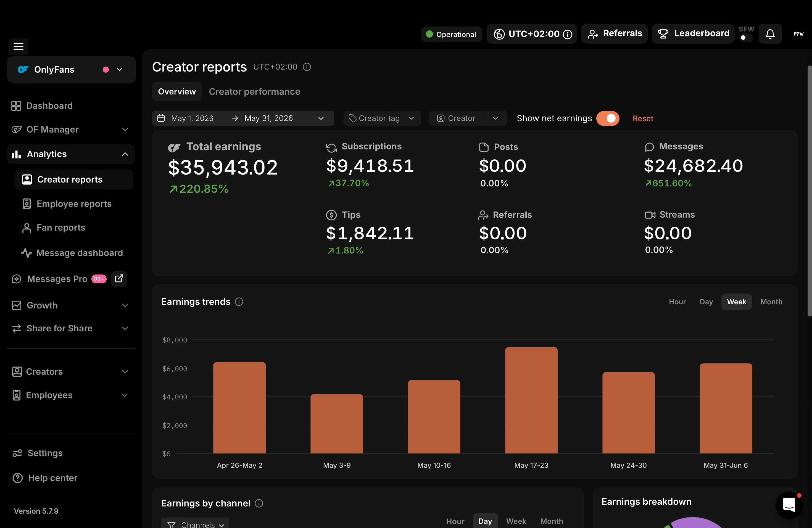The width and height of the screenshot is (812, 528).
Task: Select the Overview tab
Action: [177, 91]
